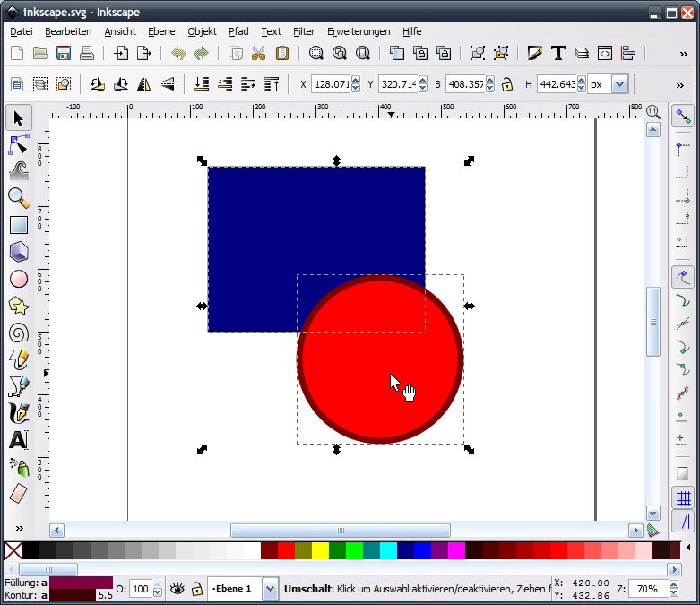The image size is (700, 605).
Task: Expand commands toolbar overflow chevron
Action: click(x=683, y=54)
